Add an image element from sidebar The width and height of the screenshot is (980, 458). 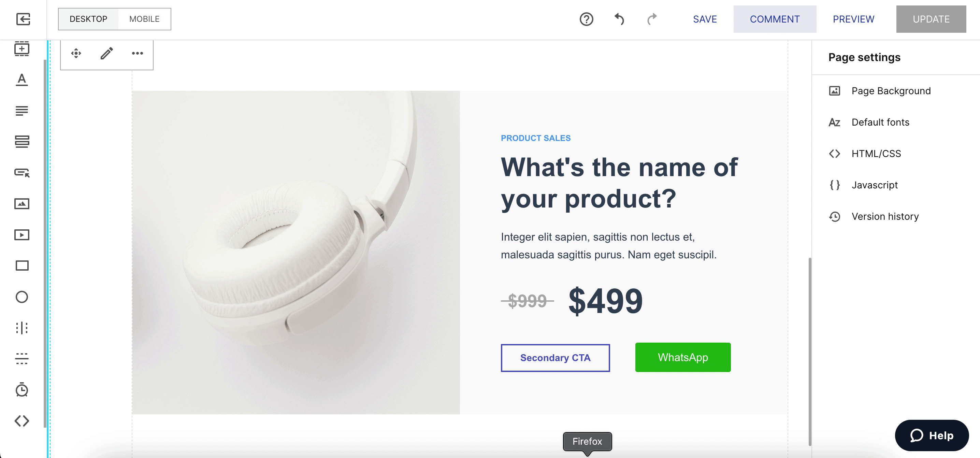pyautogui.click(x=22, y=204)
